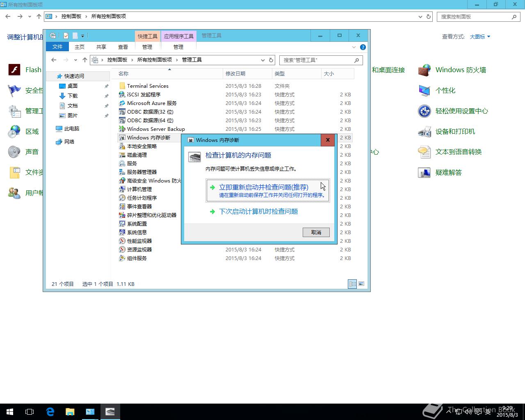The height and width of the screenshot is (420, 525).
Task: Click the 搜索"管理工具" search box
Action: 321,60
